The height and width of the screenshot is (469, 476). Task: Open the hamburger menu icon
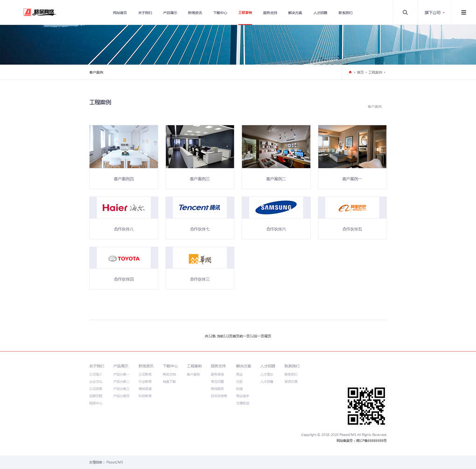[463, 13]
